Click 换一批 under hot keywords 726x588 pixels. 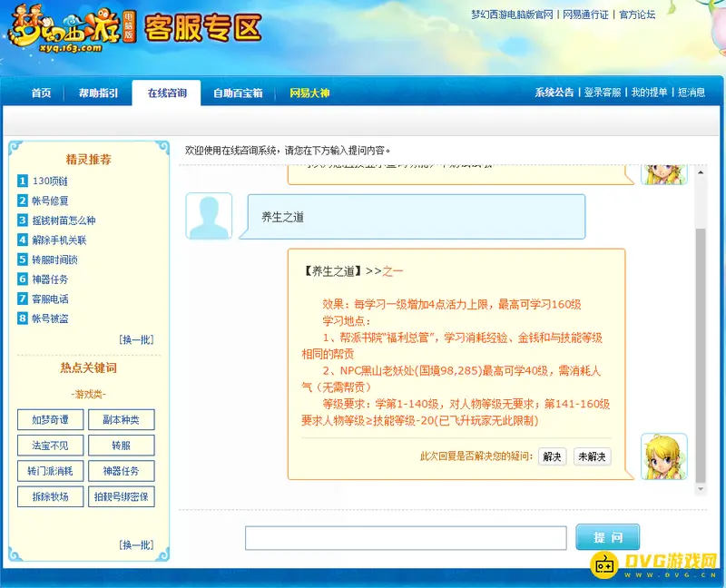pyautogui.click(x=137, y=545)
